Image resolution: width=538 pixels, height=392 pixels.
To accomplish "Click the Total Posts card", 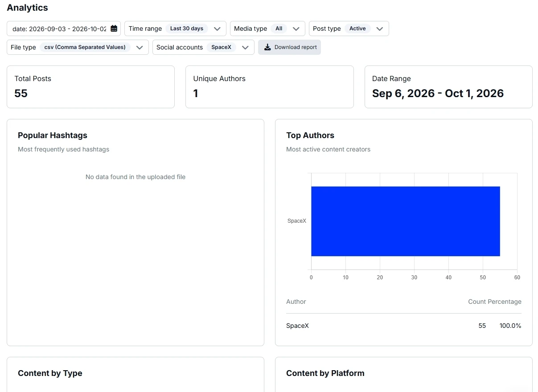I will 90,87.
